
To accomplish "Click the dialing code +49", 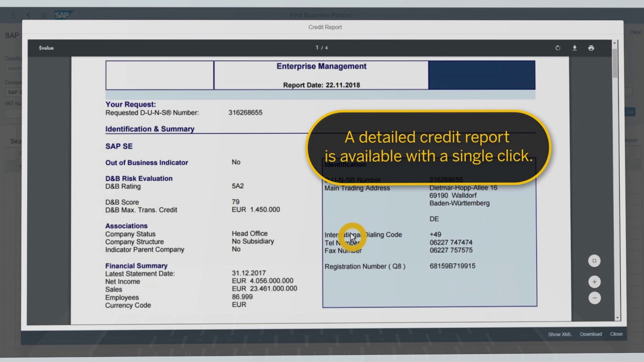I will (x=435, y=234).
